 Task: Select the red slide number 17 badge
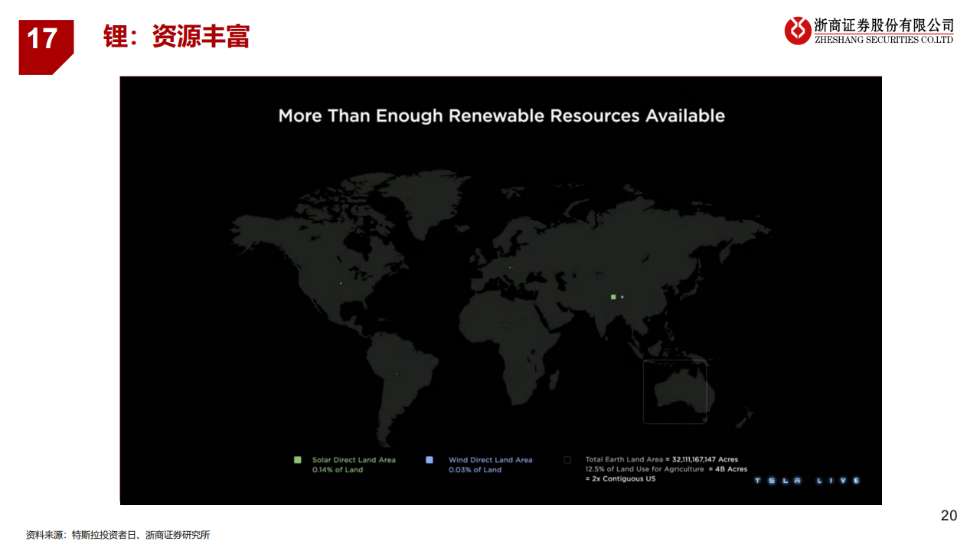pyautogui.click(x=46, y=47)
